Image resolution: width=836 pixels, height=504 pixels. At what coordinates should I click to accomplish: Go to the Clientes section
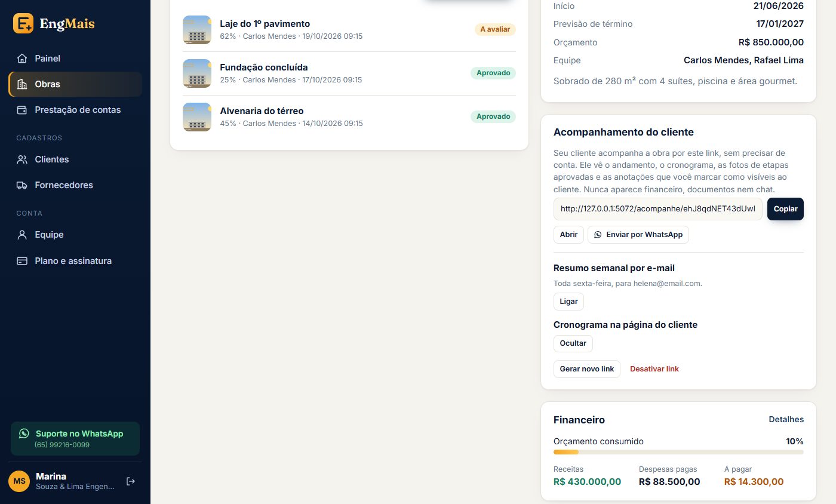[75, 159]
